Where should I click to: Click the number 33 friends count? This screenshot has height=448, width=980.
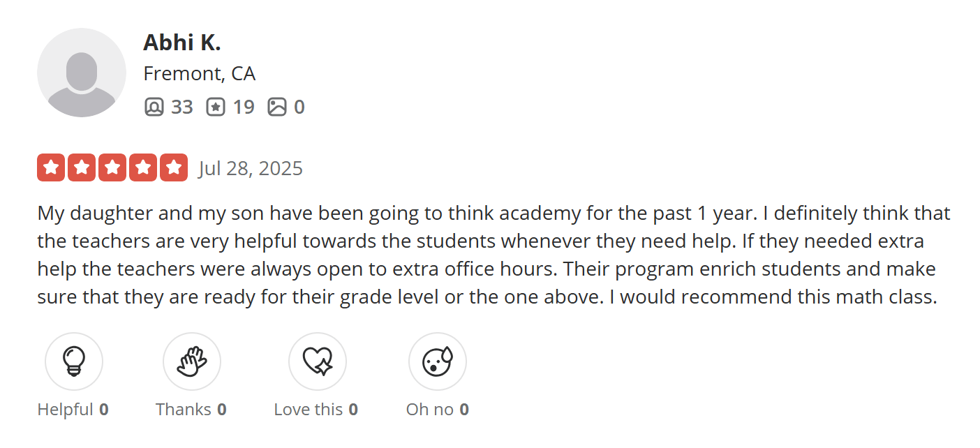pos(182,107)
